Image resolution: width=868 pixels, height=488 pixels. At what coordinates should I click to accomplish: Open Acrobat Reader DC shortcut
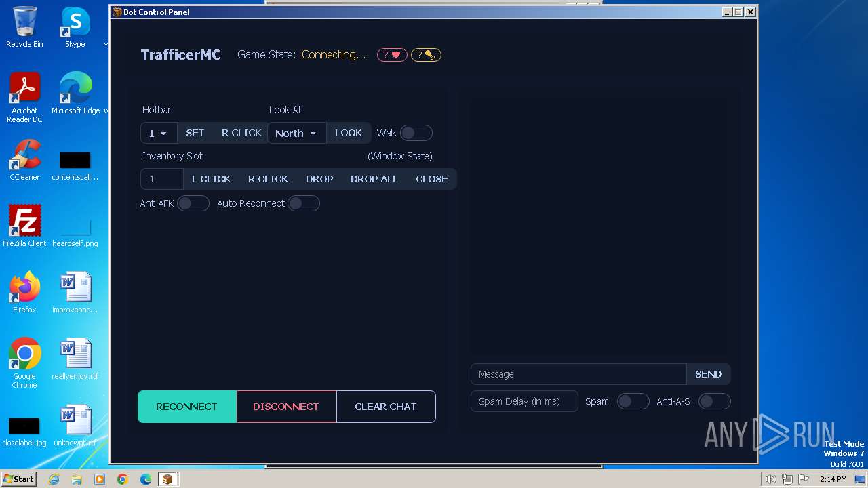[24, 98]
